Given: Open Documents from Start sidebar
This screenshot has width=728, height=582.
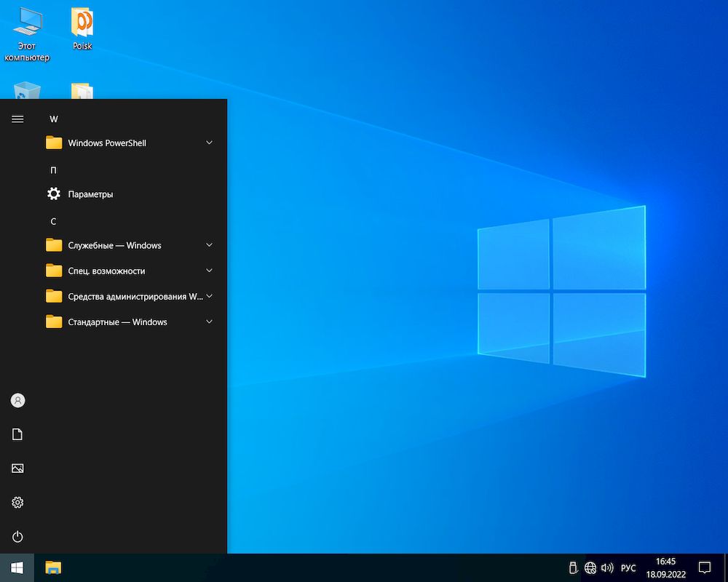Looking at the screenshot, I should [17, 434].
